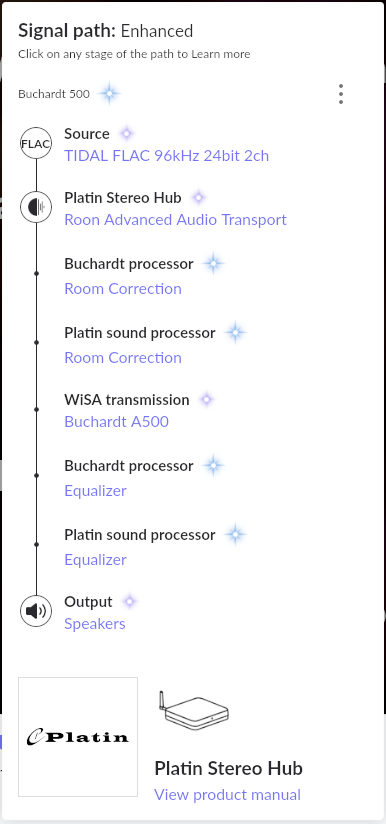386x824 pixels.
Task: Click the Platin Stereo Hub waveform icon
Action: [36, 207]
